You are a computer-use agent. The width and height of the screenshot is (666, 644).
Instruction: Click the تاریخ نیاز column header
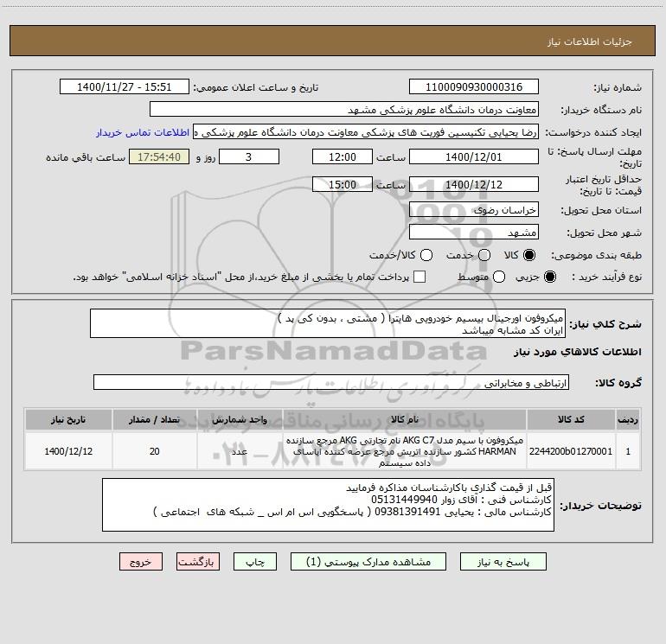(x=68, y=419)
